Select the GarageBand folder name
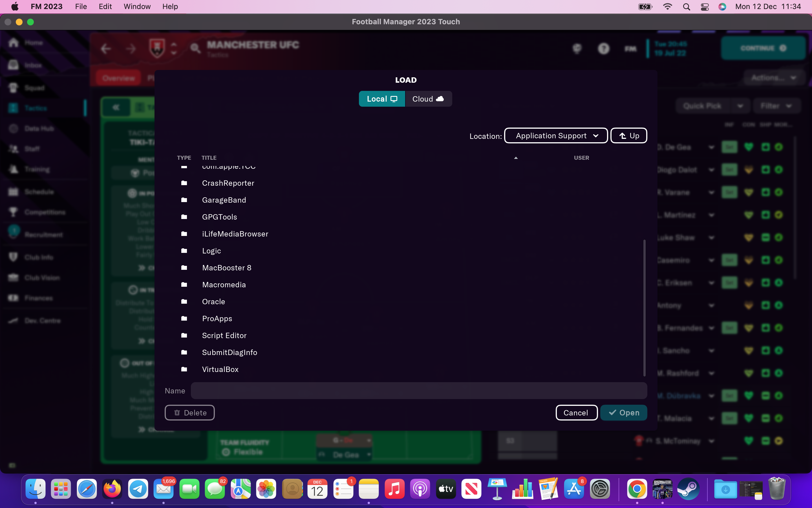Viewport: 812px width, 508px height. 224,200
